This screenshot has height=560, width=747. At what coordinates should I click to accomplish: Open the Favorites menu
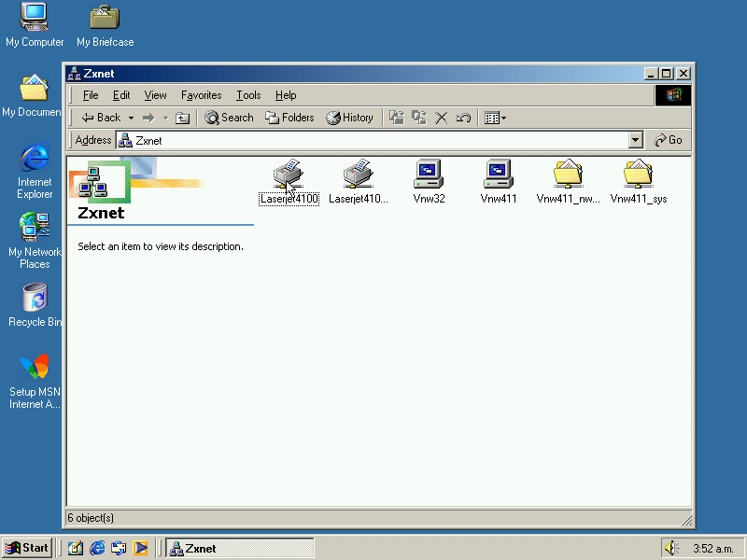201,95
